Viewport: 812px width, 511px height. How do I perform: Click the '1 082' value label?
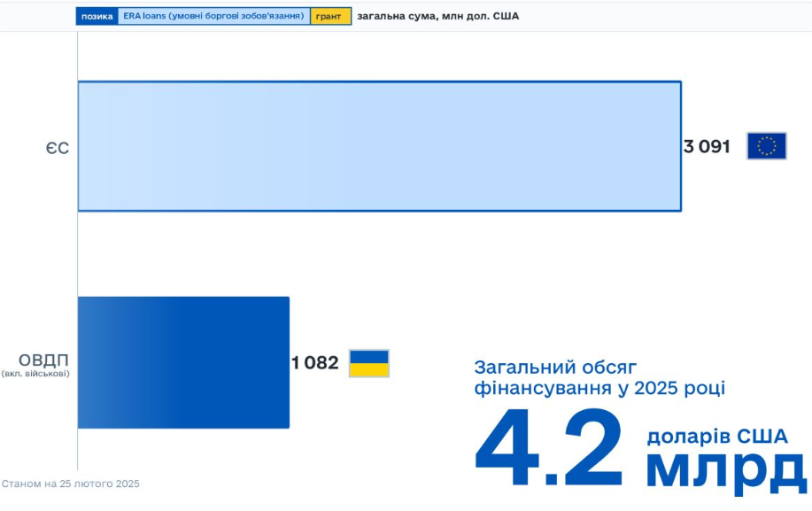coord(315,362)
